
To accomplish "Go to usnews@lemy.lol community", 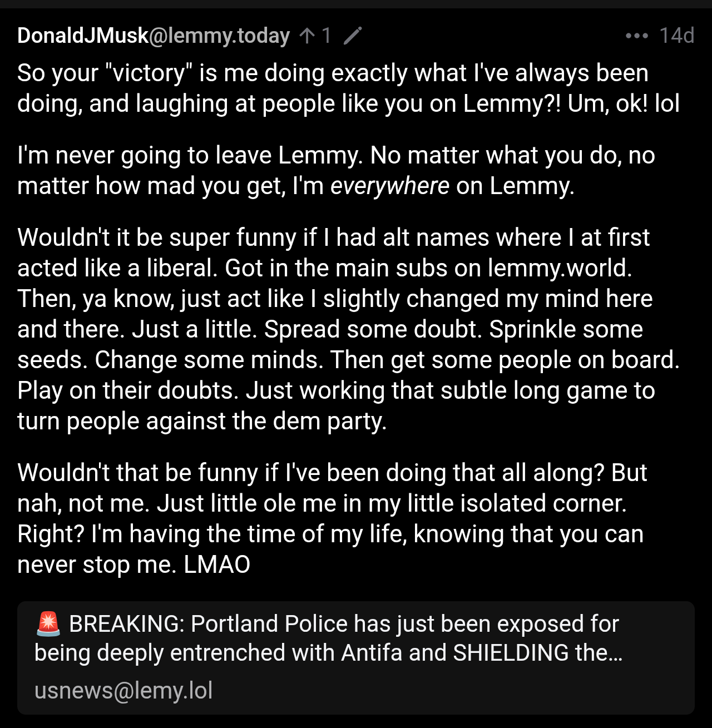I will coord(123,690).
